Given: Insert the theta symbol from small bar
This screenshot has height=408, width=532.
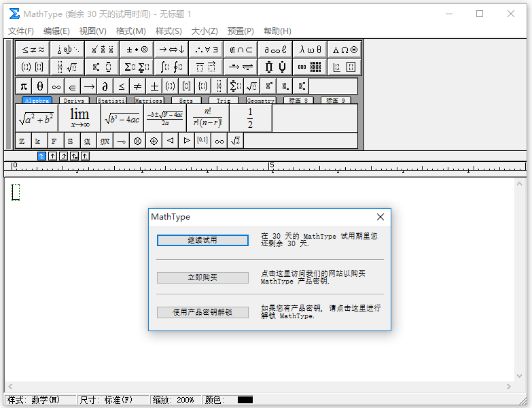Looking at the screenshot, I should (x=40, y=86).
